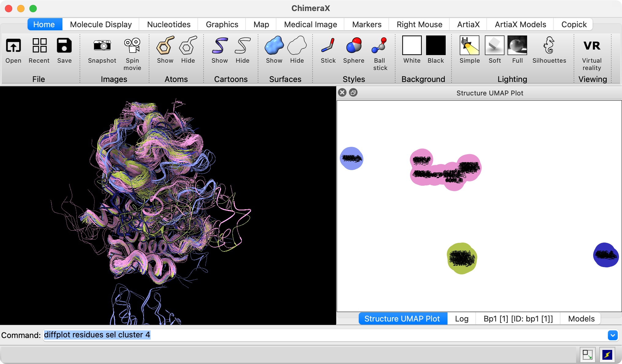The height and width of the screenshot is (364, 622).
Task: Start a Spin movie recording
Action: click(132, 46)
